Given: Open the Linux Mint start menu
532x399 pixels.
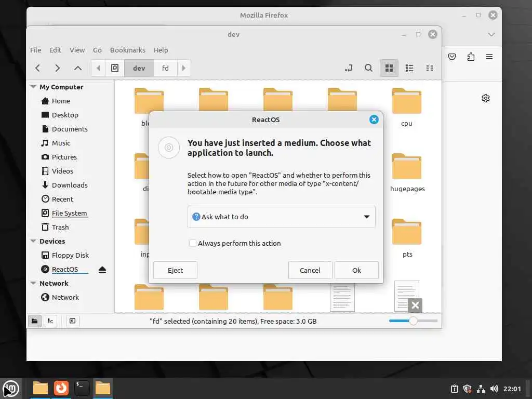Looking at the screenshot, I should (x=11, y=389).
